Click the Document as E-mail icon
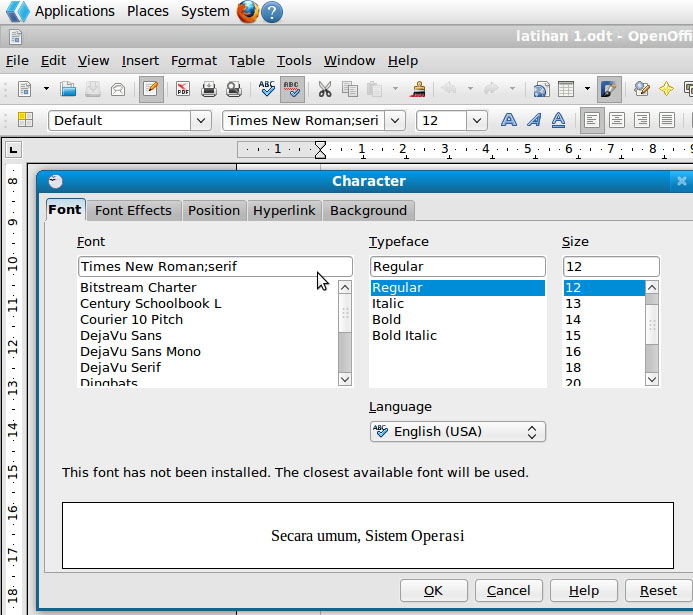 tap(118, 89)
